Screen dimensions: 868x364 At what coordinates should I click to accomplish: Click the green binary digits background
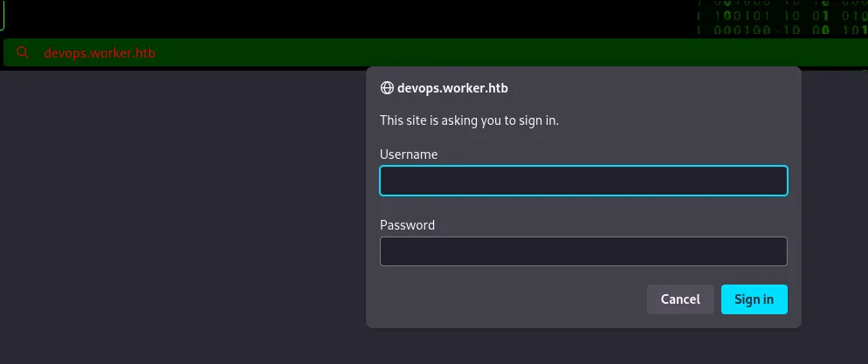777,19
